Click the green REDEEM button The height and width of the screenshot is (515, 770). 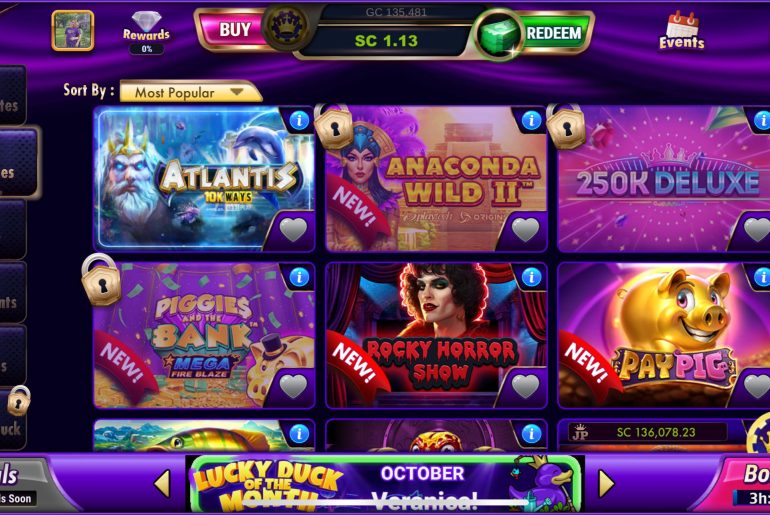pos(554,33)
